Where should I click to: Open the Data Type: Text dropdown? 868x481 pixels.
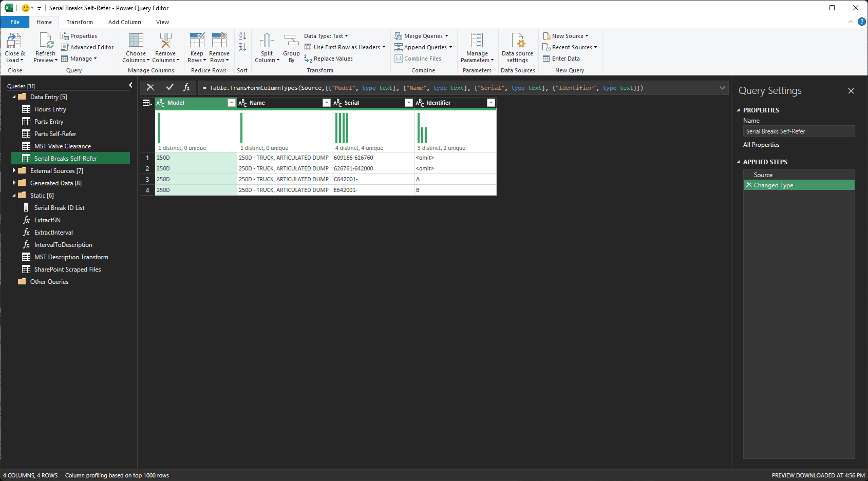point(326,36)
